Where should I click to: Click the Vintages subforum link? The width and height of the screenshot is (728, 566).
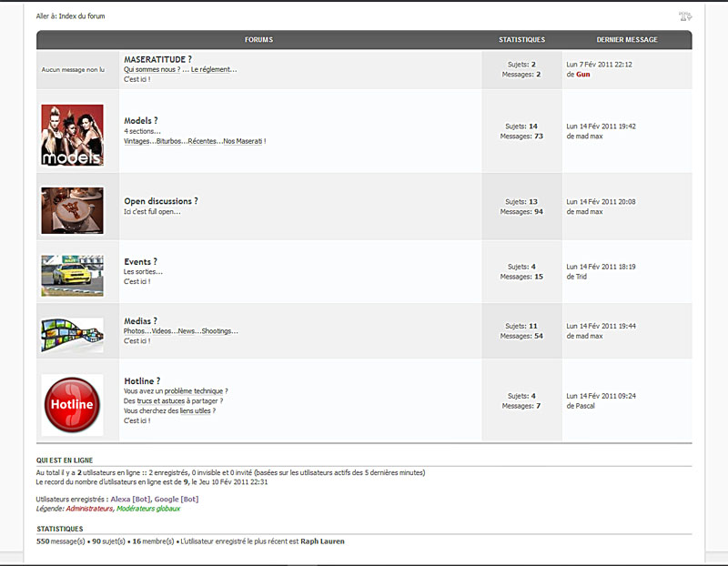coord(136,141)
